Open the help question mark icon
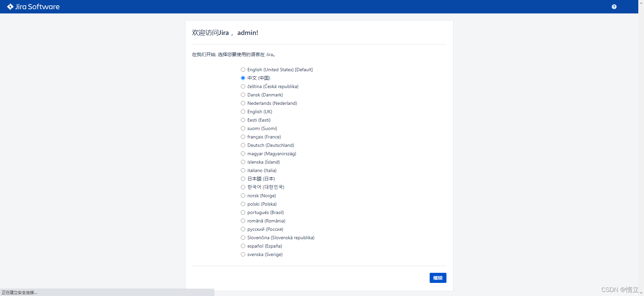Image resolution: width=644 pixels, height=296 pixels. (x=614, y=7)
